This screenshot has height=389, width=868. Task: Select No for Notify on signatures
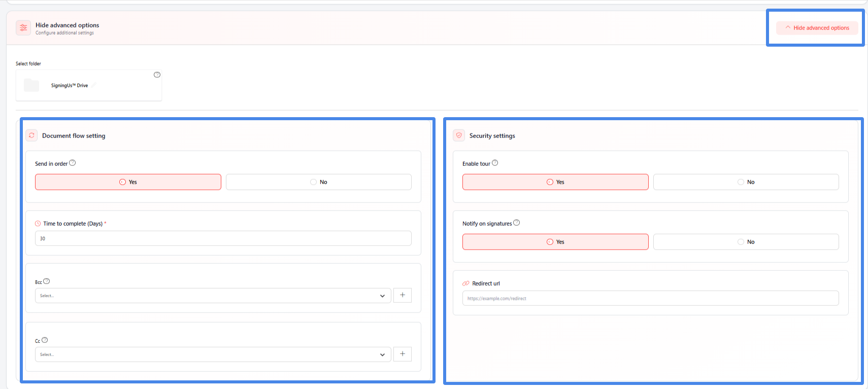(x=746, y=242)
